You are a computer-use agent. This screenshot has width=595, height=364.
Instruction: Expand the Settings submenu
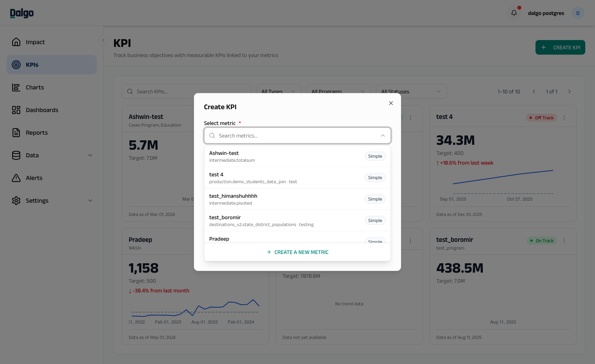pos(90,201)
